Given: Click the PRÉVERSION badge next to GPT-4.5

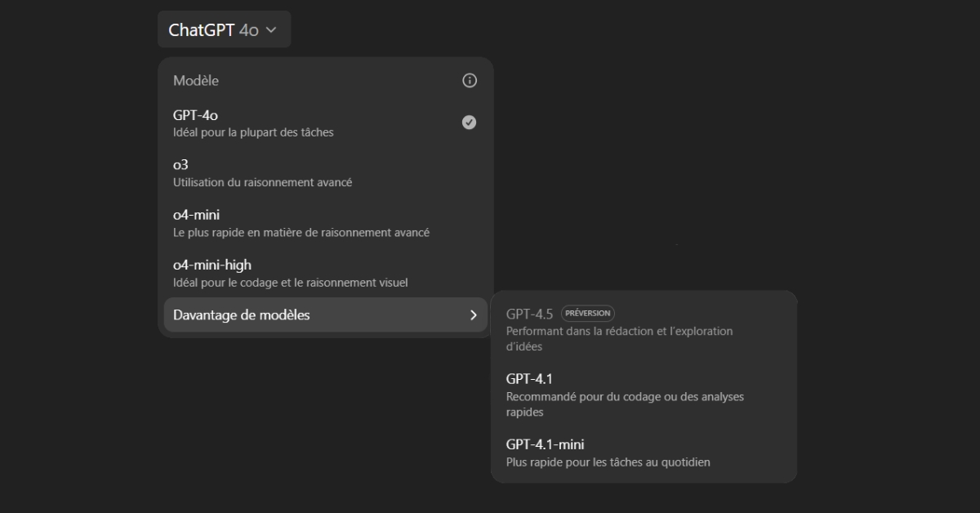Looking at the screenshot, I should pos(588,313).
